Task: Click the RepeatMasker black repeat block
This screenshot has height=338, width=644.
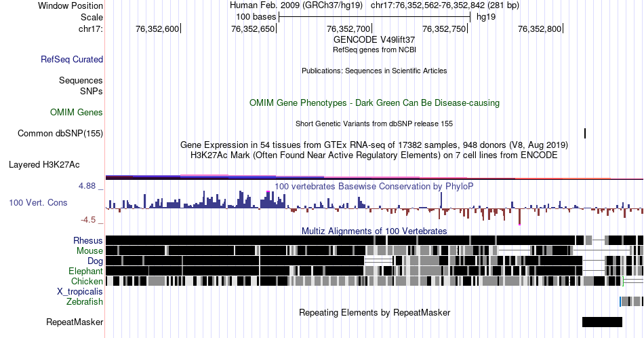Action: click(602, 322)
